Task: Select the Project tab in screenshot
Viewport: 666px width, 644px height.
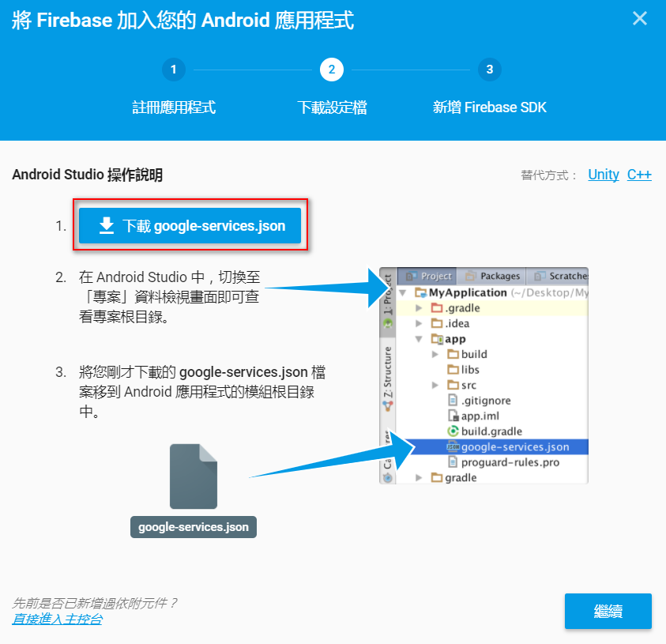Action: click(x=427, y=276)
